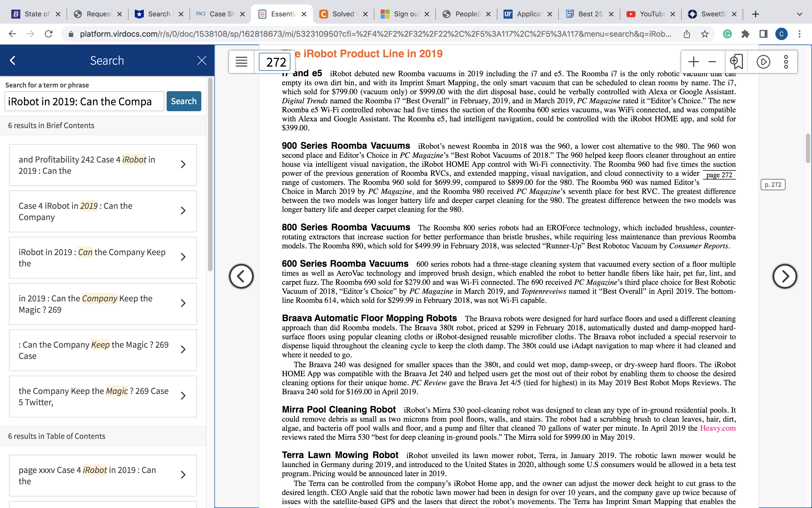Open the reader's more options menu
The image size is (812, 508).
click(786, 62)
